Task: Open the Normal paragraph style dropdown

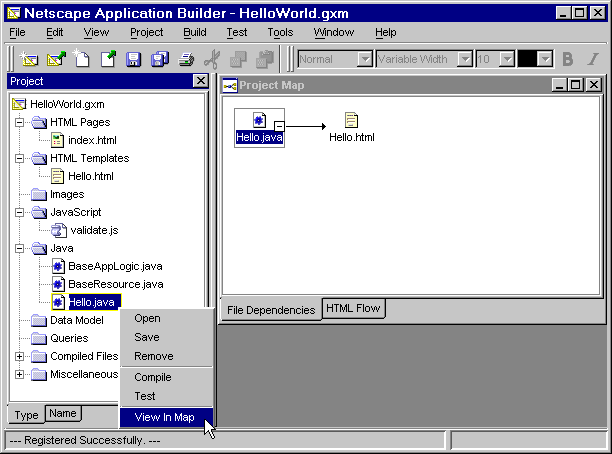Action: pyautogui.click(x=365, y=59)
